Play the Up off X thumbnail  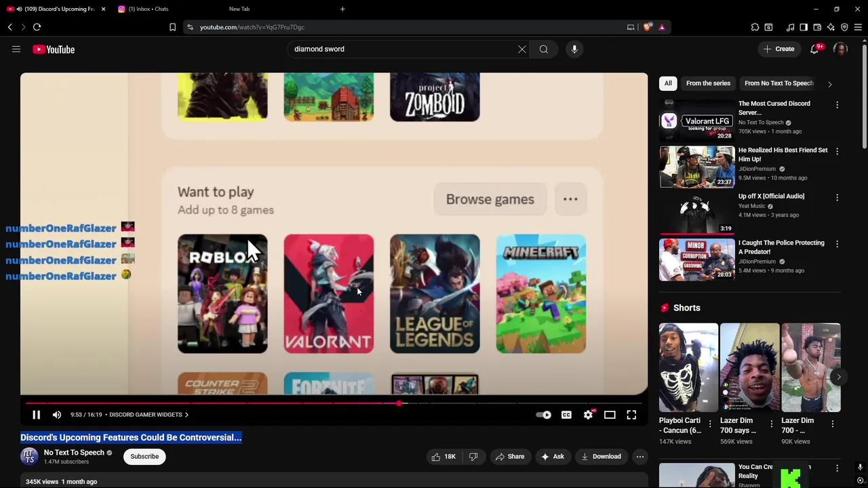(x=696, y=213)
